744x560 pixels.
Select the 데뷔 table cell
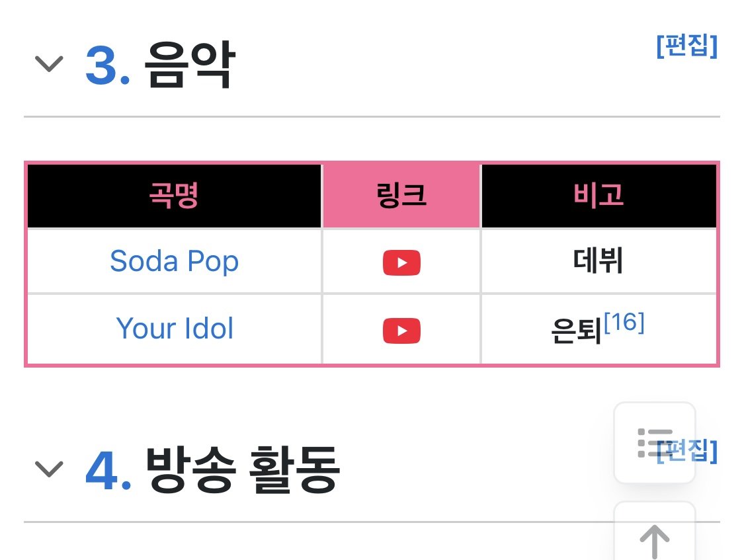[x=599, y=261]
